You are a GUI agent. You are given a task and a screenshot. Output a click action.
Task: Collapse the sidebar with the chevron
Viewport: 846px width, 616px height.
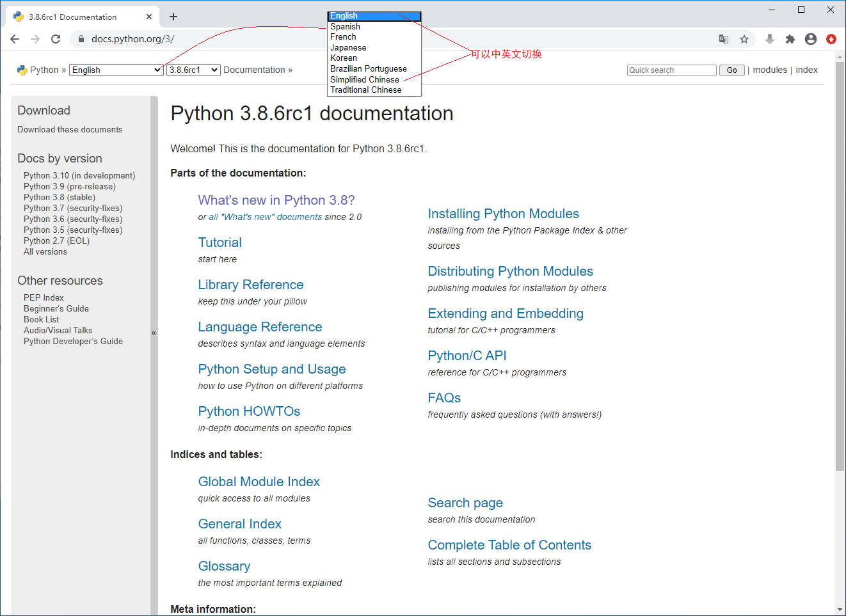pyautogui.click(x=154, y=333)
